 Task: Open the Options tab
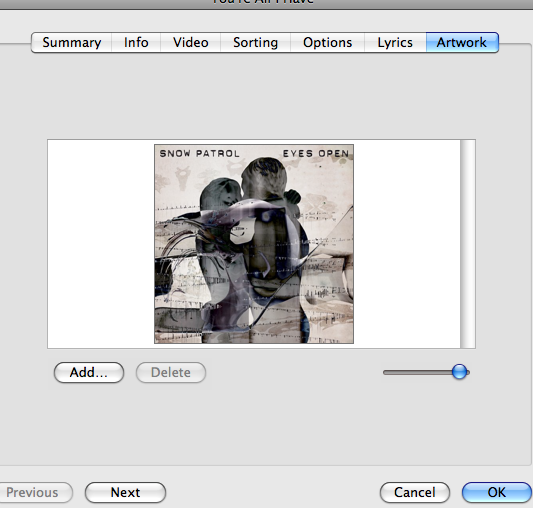coord(328,43)
